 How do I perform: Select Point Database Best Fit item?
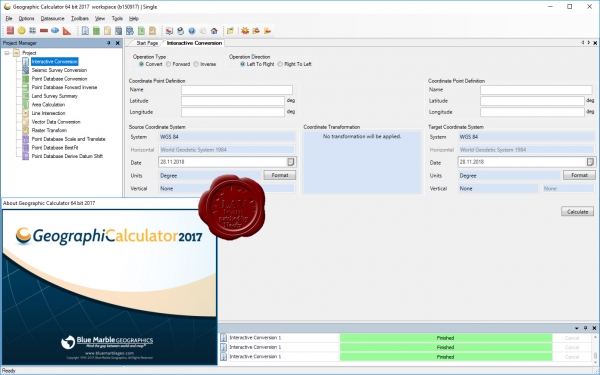tap(55, 148)
